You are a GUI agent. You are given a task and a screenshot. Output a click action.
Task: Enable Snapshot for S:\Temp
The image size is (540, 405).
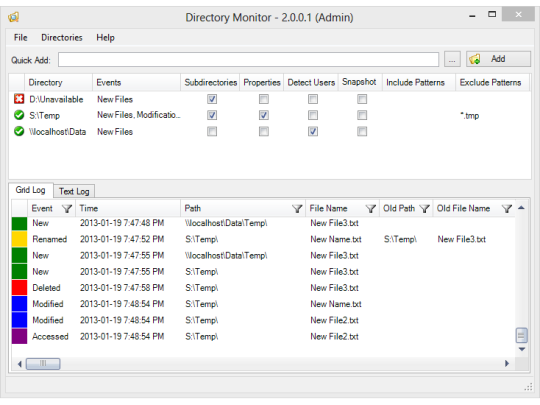click(x=362, y=115)
